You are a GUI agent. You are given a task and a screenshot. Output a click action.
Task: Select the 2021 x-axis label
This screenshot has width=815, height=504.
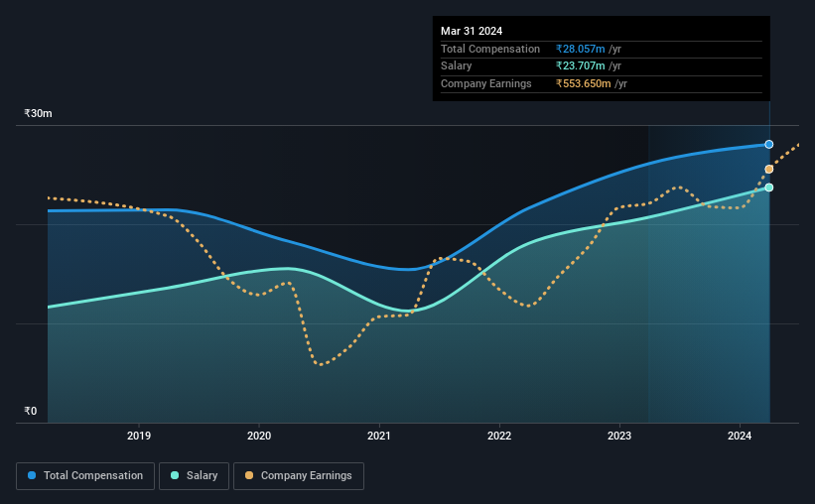click(x=379, y=436)
